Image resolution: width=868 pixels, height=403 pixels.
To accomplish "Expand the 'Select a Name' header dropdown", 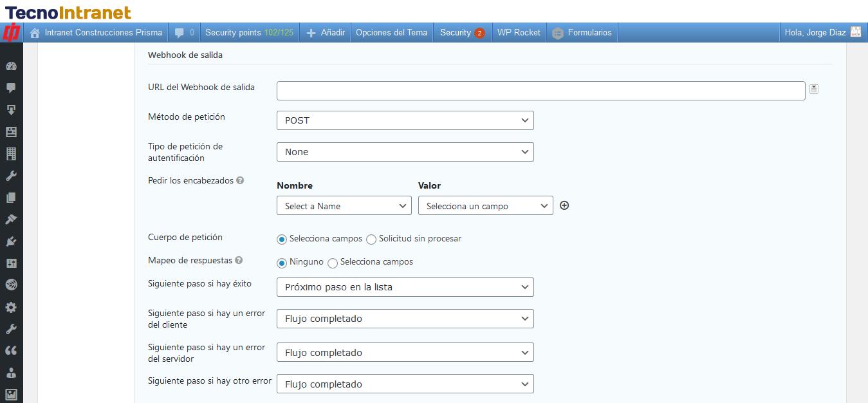I will click(344, 206).
